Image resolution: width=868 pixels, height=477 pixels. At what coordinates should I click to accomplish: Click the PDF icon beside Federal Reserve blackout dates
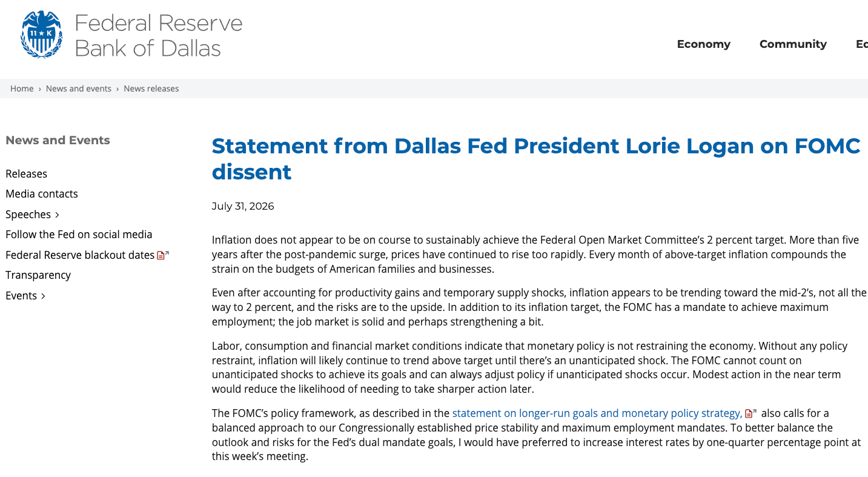(x=163, y=255)
